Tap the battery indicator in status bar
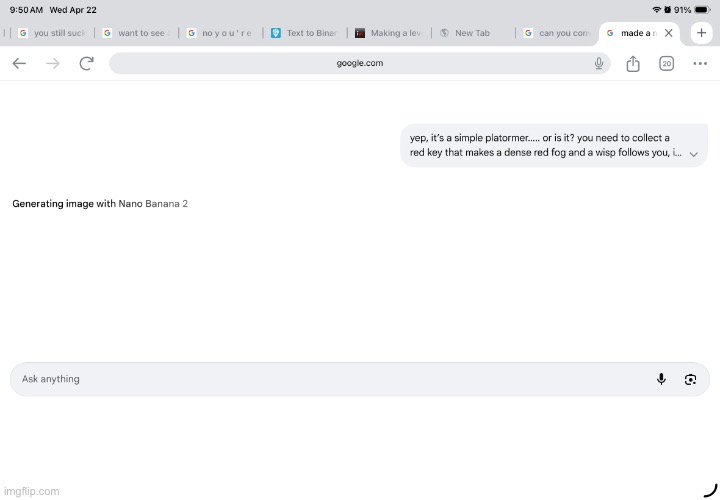 (x=701, y=9)
